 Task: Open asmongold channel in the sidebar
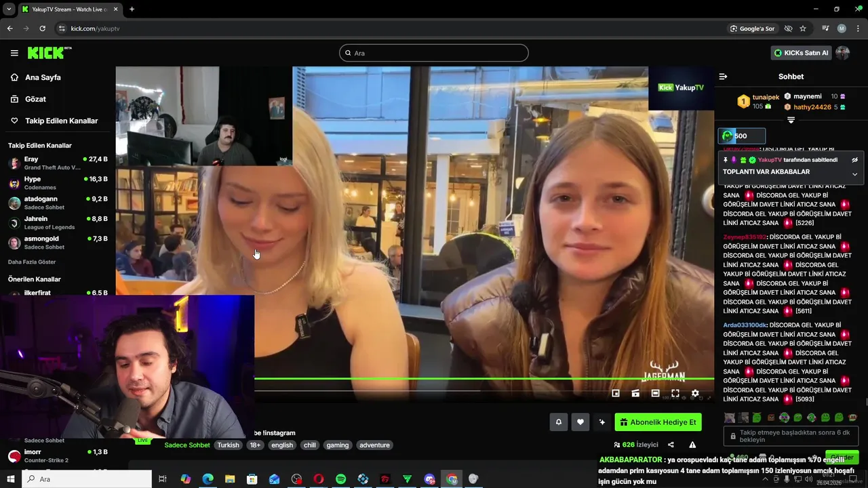pyautogui.click(x=58, y=243)
